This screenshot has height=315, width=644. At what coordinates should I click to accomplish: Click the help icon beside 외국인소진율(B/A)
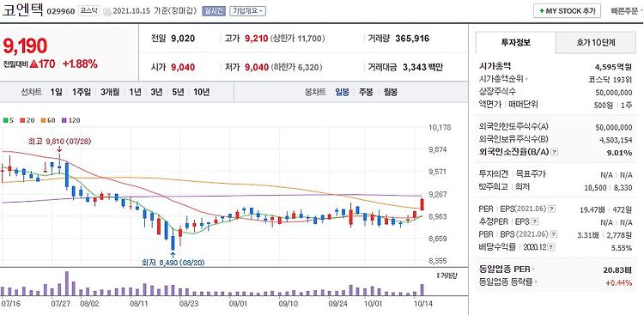pos(555,153)
